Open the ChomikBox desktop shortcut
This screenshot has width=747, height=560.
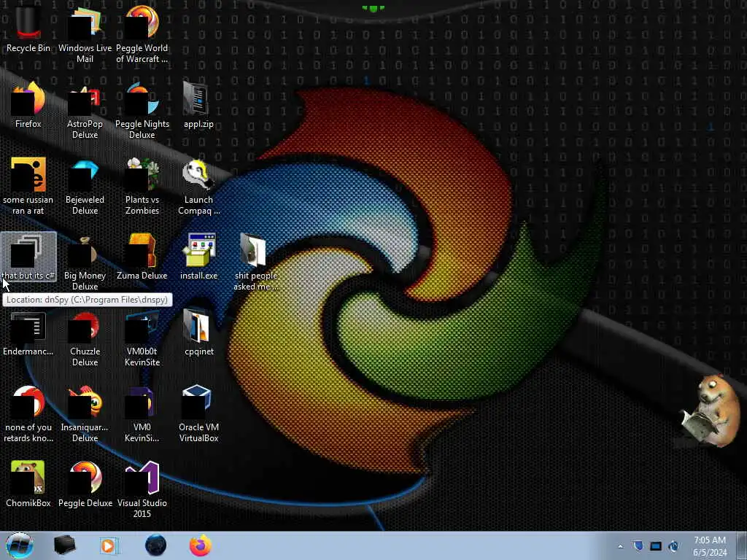(28, 484)
